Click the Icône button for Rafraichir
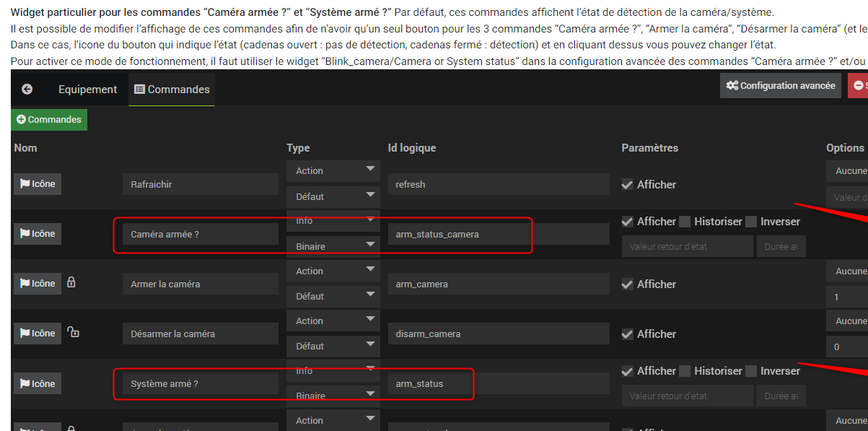 coord(38,184)
